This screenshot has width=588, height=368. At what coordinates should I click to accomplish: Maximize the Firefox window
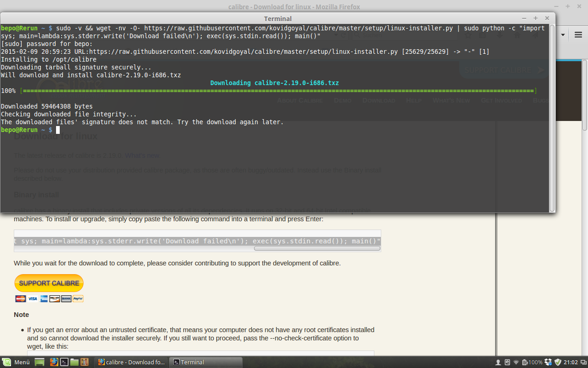[568, 6]
